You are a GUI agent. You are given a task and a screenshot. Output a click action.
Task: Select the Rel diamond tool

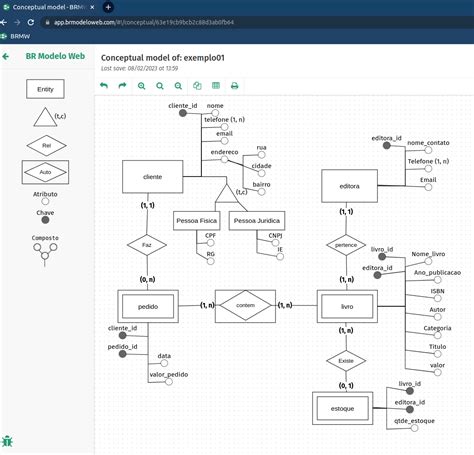46,145
